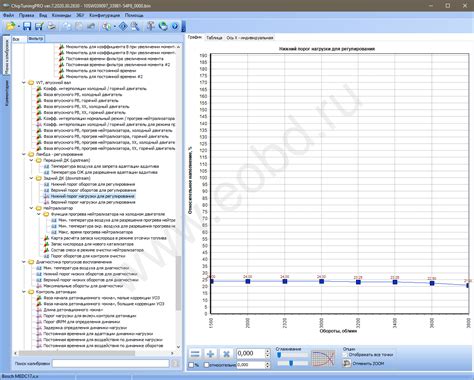Click the open file folder icon
This screenshot has width=474, height=380.
(x=11, y=26)
